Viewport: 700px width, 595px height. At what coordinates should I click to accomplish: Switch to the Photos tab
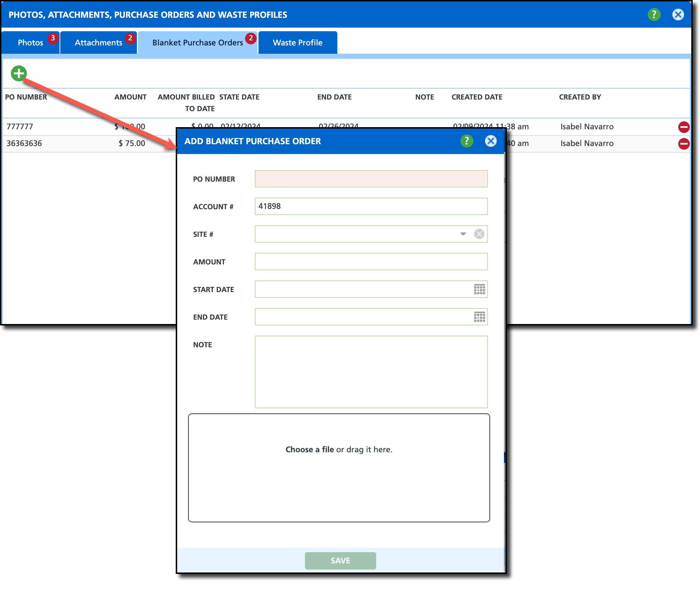tap(30, 42)
